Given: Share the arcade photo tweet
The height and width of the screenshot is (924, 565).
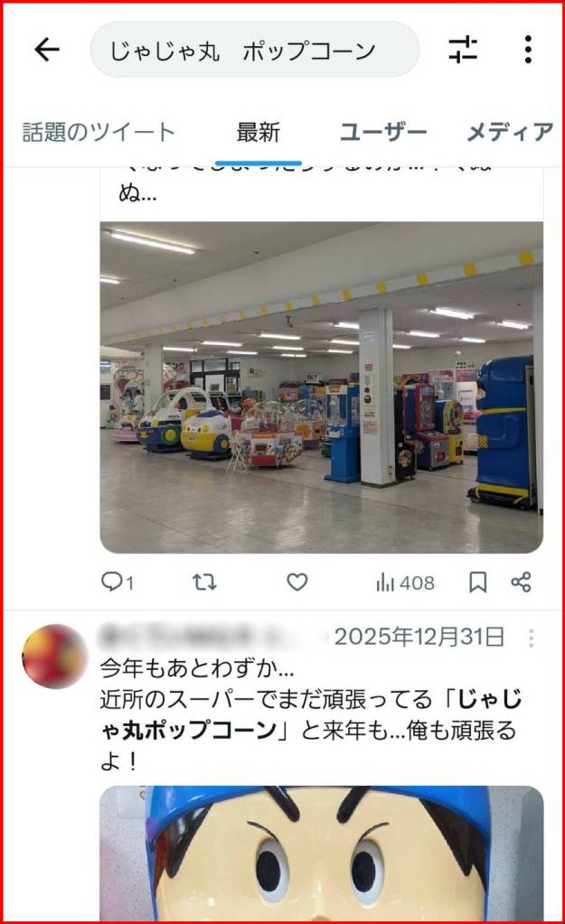Looking at the screenshot, I should pos(522,583).
